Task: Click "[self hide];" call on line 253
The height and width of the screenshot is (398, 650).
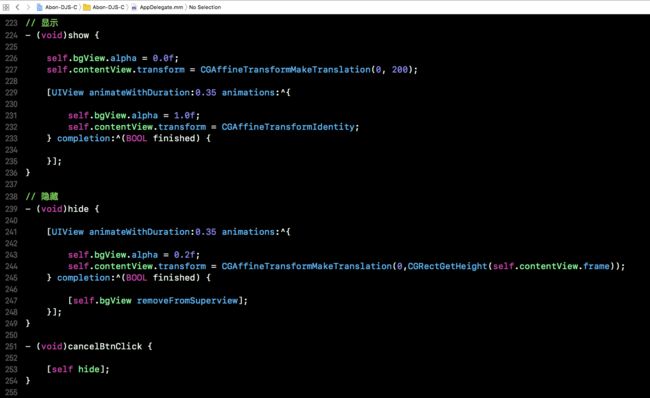Action: [x=78, y=369]
